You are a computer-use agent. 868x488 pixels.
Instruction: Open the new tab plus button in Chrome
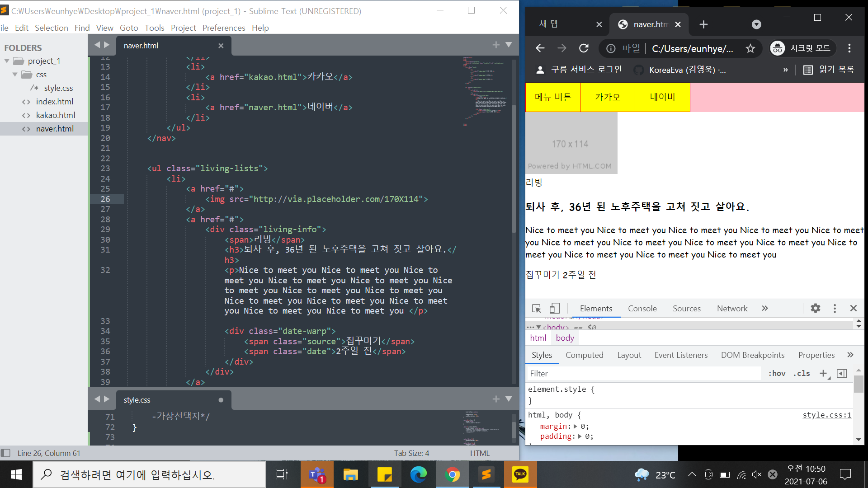(x=703, y=24)
